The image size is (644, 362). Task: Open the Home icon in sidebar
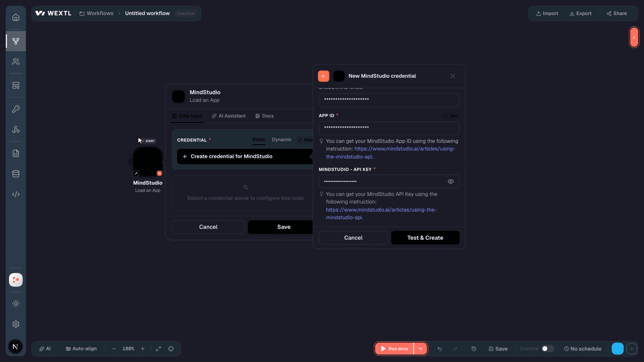pos(16,17)
